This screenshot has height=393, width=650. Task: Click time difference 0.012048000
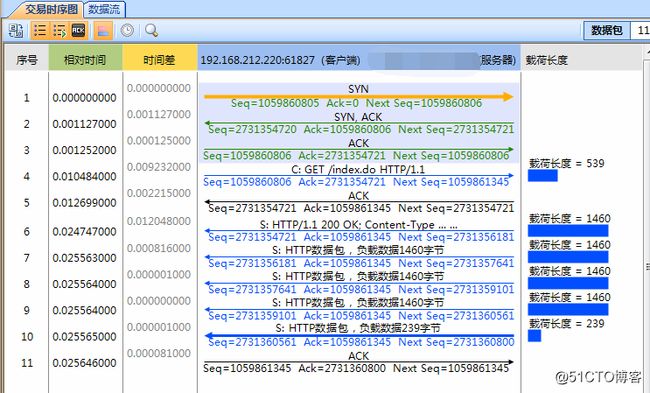[159, 221]
